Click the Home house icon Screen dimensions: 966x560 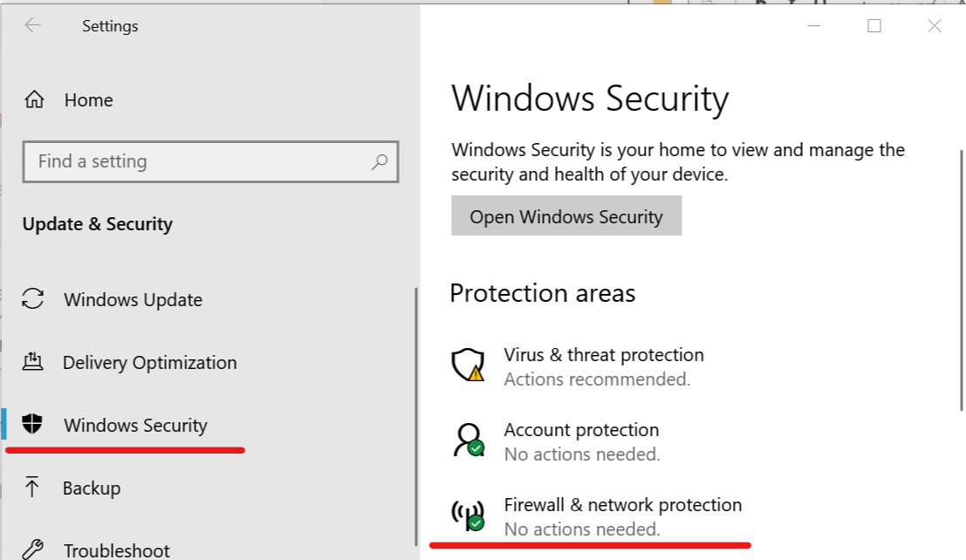tap(35, 99)
